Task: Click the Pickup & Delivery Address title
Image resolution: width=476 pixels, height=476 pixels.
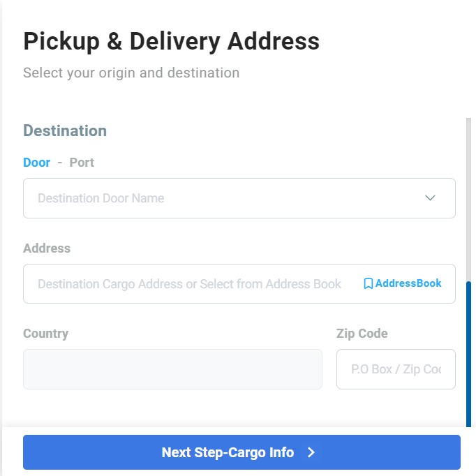Action: (x=172, y=42)
